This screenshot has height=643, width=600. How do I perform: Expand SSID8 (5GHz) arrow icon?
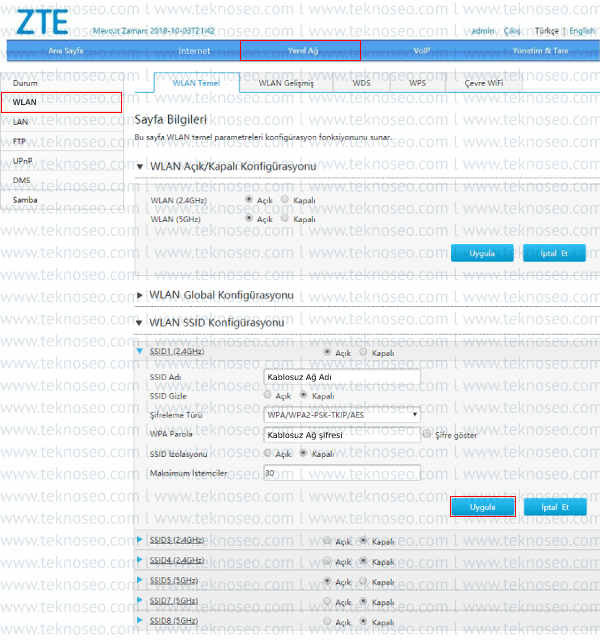tap(139, 620)
